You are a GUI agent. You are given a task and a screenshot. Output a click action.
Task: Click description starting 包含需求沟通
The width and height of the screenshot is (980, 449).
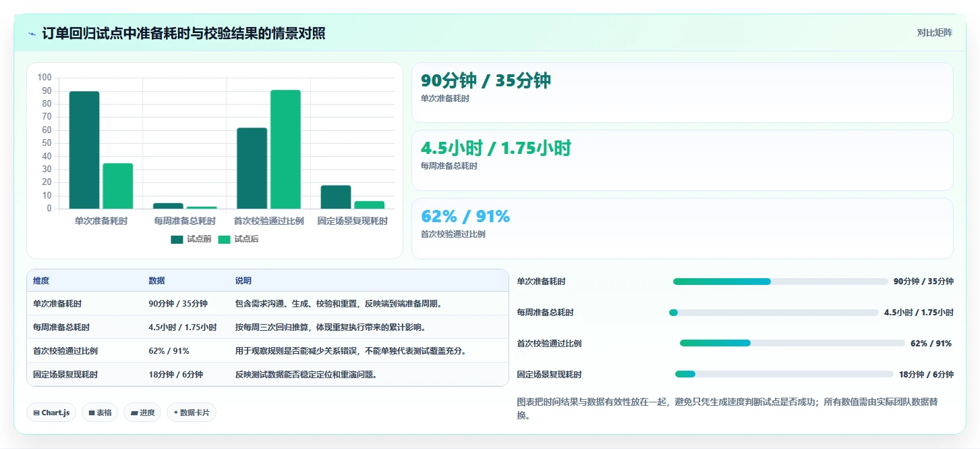(x=339, y=304)
